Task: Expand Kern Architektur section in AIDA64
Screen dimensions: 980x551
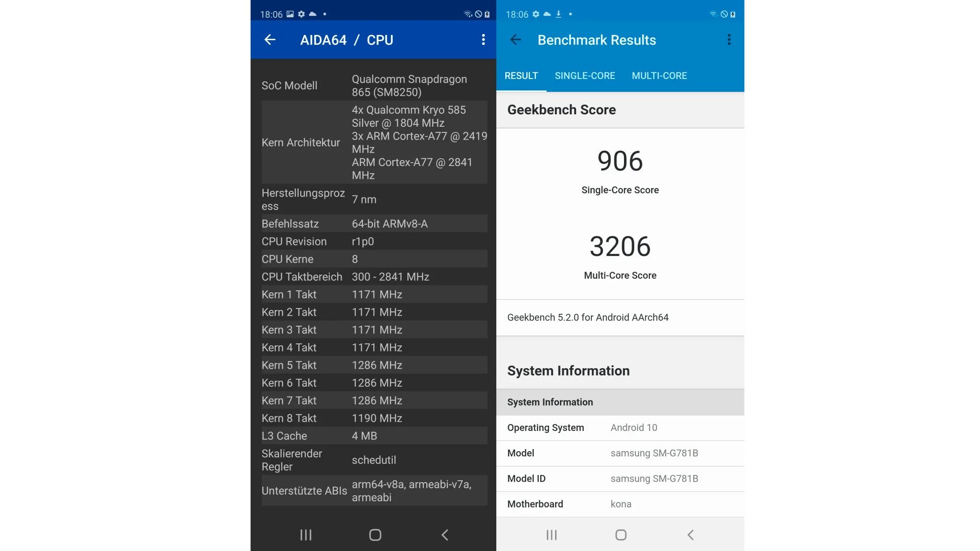Action: (301, 143)
